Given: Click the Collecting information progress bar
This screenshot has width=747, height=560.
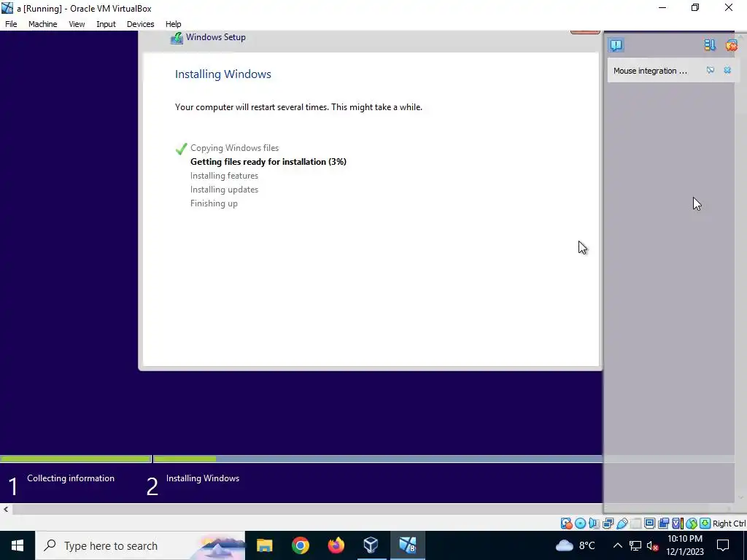Looking at the screenshot, I should (x=76, y=459).
